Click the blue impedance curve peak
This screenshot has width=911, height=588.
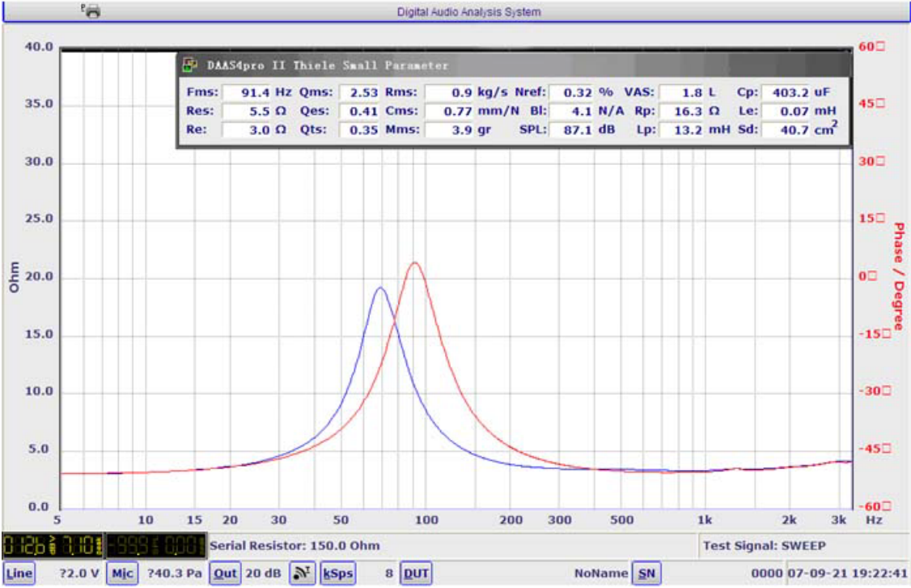(380, 288)
